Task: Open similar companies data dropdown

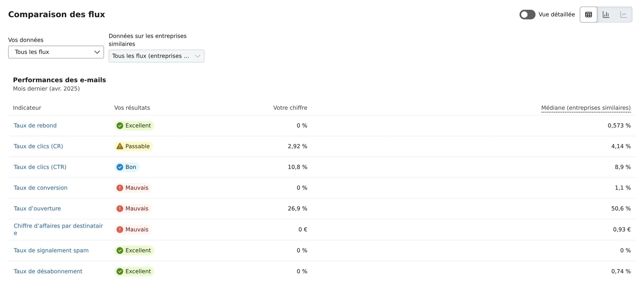Action: click(156, 56)
